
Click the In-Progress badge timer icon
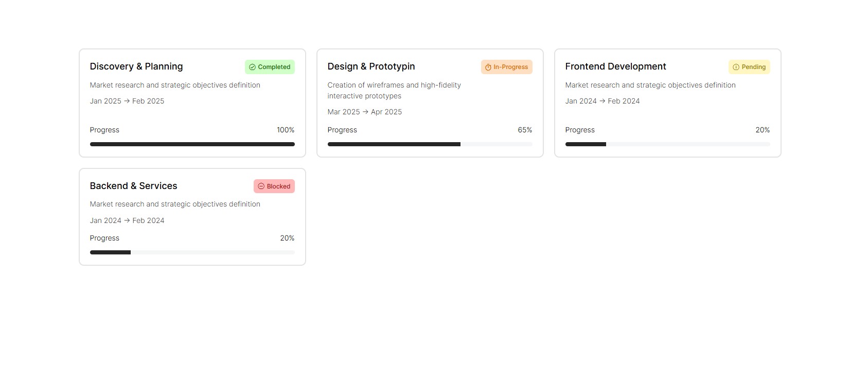pyautogui.click(x=488, y=67)
